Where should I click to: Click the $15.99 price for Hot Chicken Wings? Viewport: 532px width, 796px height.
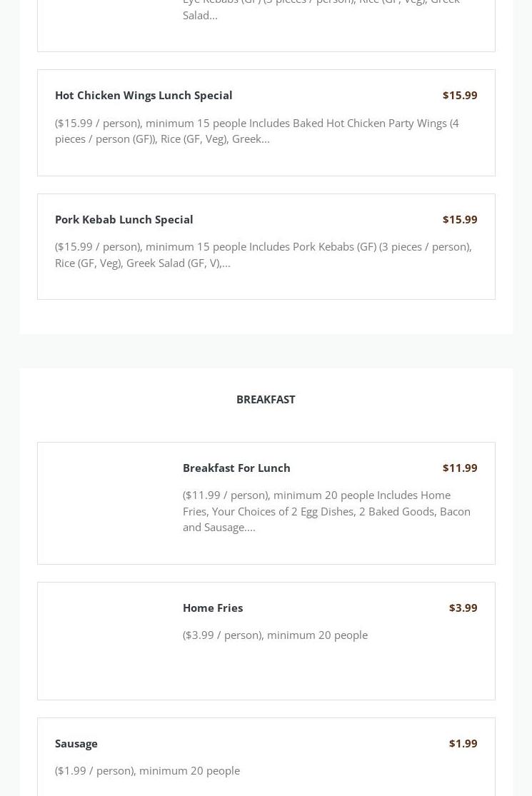coord(459,95)
